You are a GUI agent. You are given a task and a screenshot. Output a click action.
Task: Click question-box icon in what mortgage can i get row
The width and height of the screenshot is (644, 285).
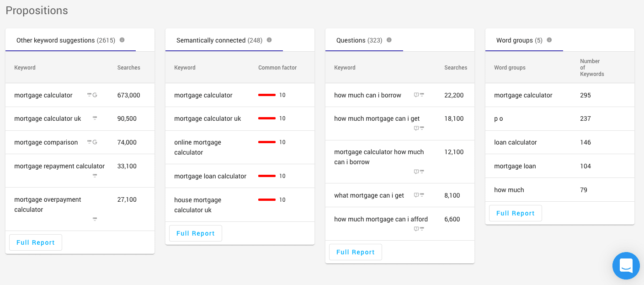click(x=416, y=195)
